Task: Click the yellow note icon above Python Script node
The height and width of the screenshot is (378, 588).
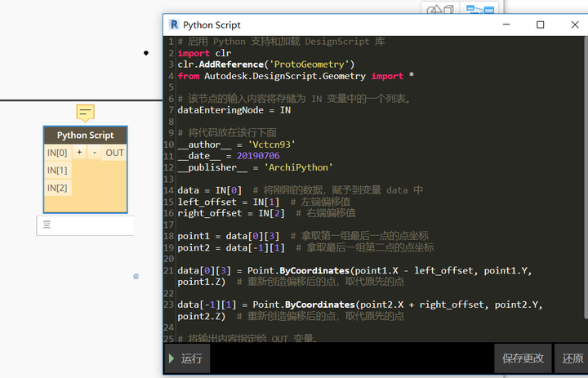Action: pos(85,113)
